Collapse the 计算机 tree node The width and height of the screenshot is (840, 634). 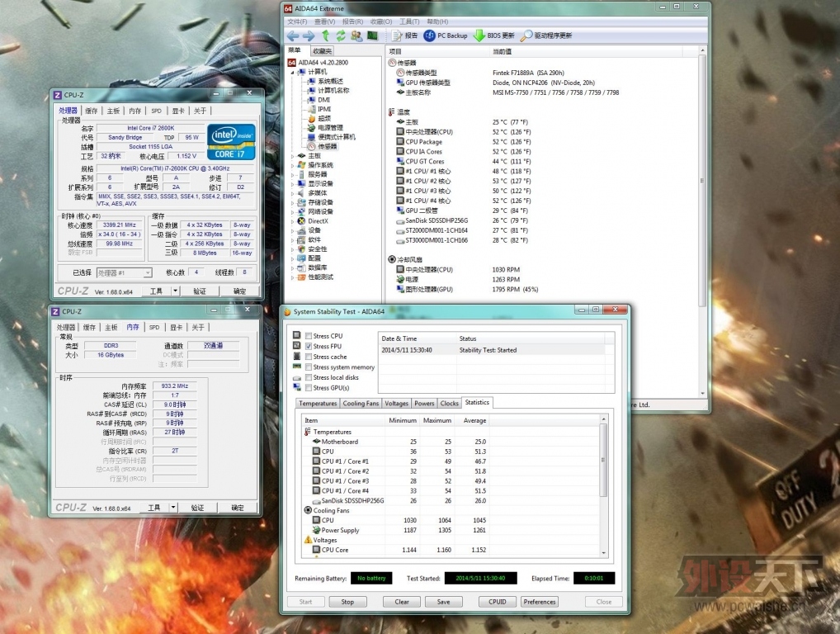point(292,72)
